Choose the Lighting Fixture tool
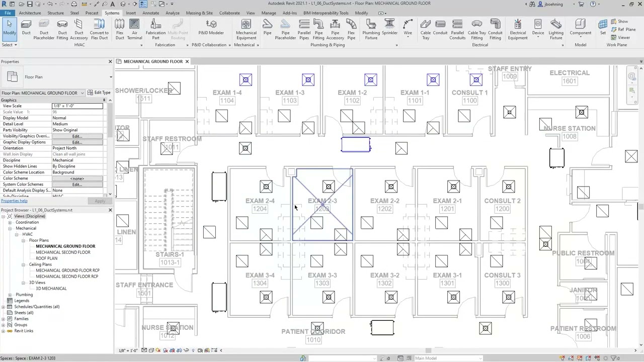 point(556,29)
